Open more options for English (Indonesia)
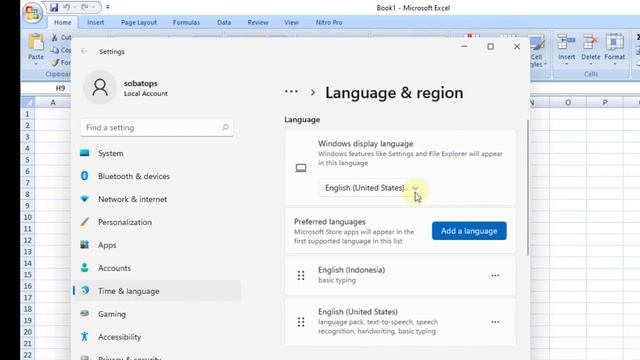The image size is (640, 360). click(495, 276)
